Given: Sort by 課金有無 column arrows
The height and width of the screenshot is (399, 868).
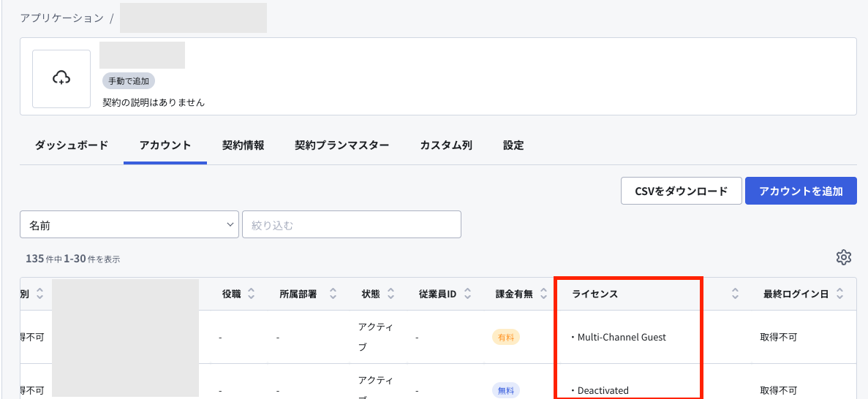Looking at the screenshot, I should coord(543,294).
